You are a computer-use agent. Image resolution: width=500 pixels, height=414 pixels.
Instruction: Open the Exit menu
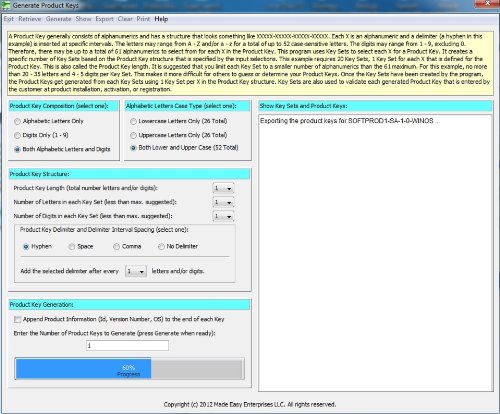point(9,19)
